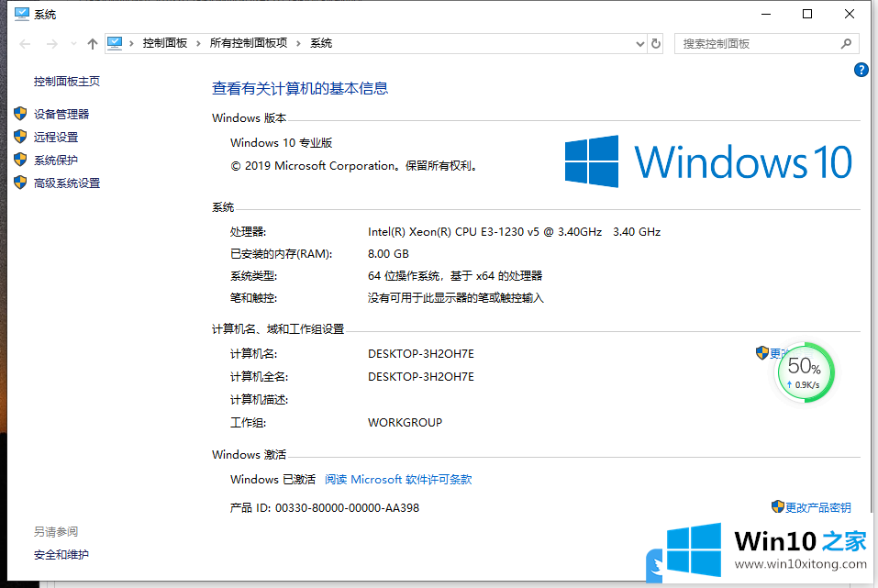Select 没有可用于此显示器的笔或触控输入 text
This screenshot has width=878, height=588.
[455, 298]
